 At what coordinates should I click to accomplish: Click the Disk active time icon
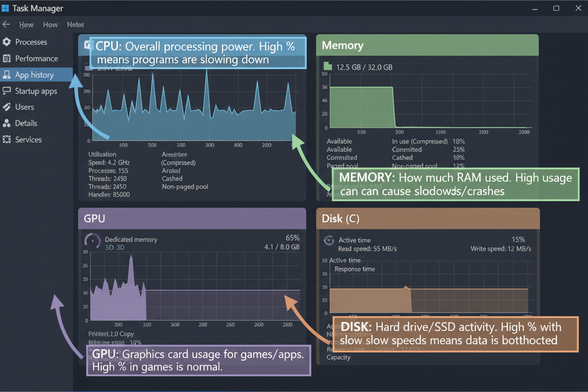pyautogui.click(x=329, y=240)
